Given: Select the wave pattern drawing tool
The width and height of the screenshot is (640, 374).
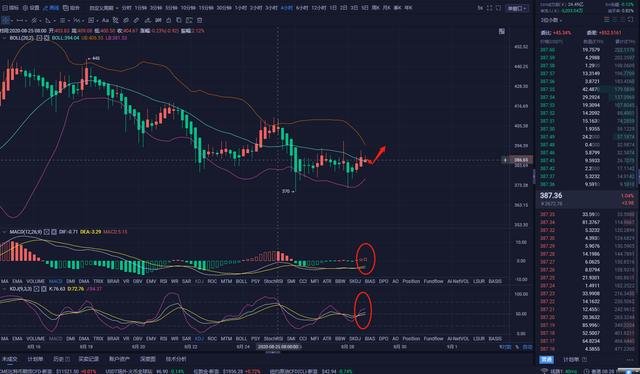Looking at the screenshot, I should coord(76,20).
